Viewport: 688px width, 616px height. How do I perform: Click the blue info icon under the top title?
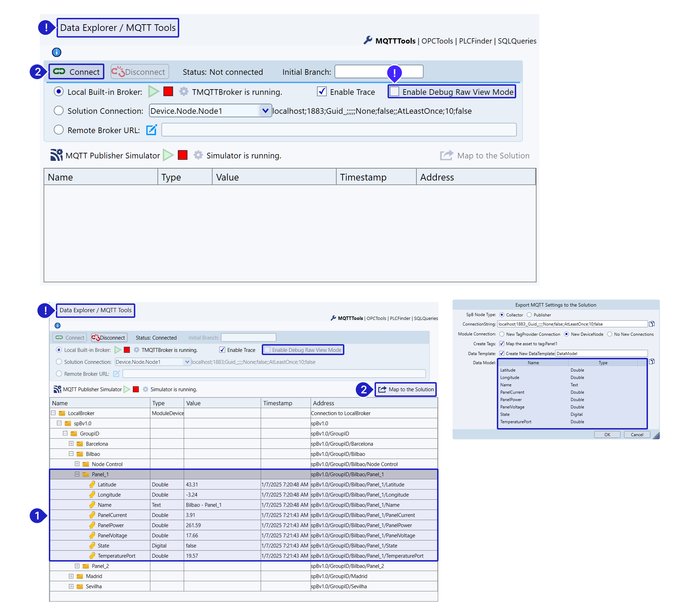point(57,52)
